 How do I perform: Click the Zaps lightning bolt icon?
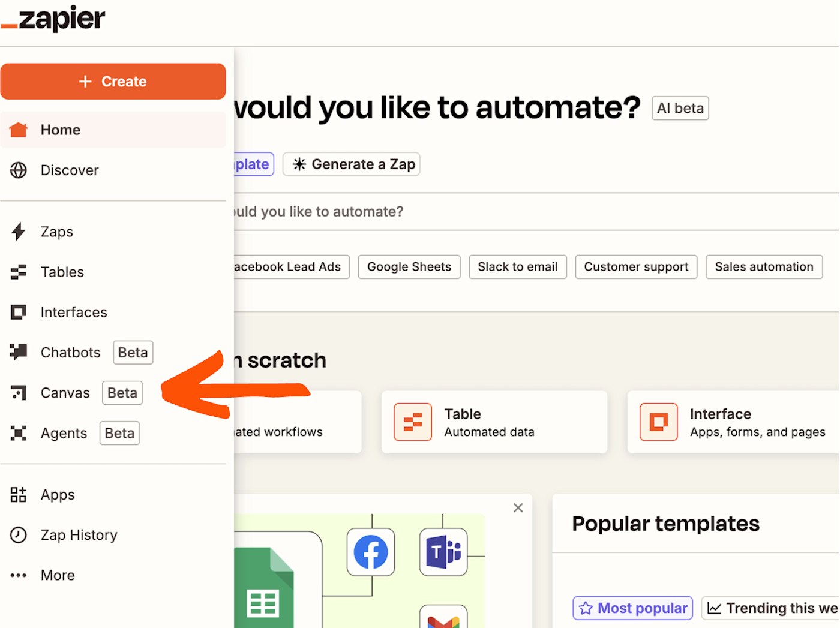pyautogui.click(x=19, y=232)
